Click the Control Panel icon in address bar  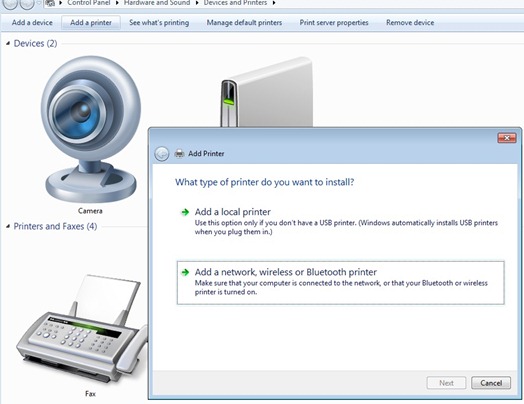point(50,3)
